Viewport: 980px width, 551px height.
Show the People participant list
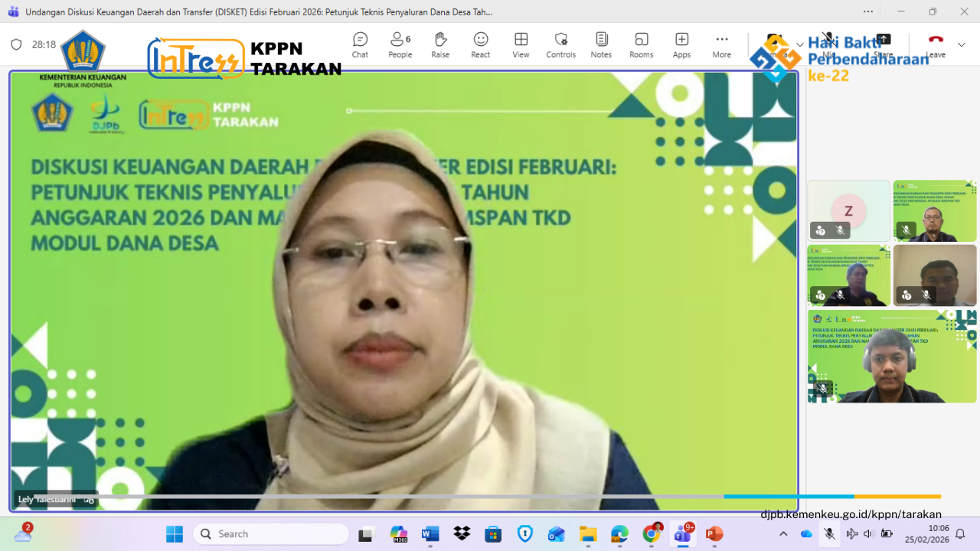pyautogui.click(x=400, y=44)
